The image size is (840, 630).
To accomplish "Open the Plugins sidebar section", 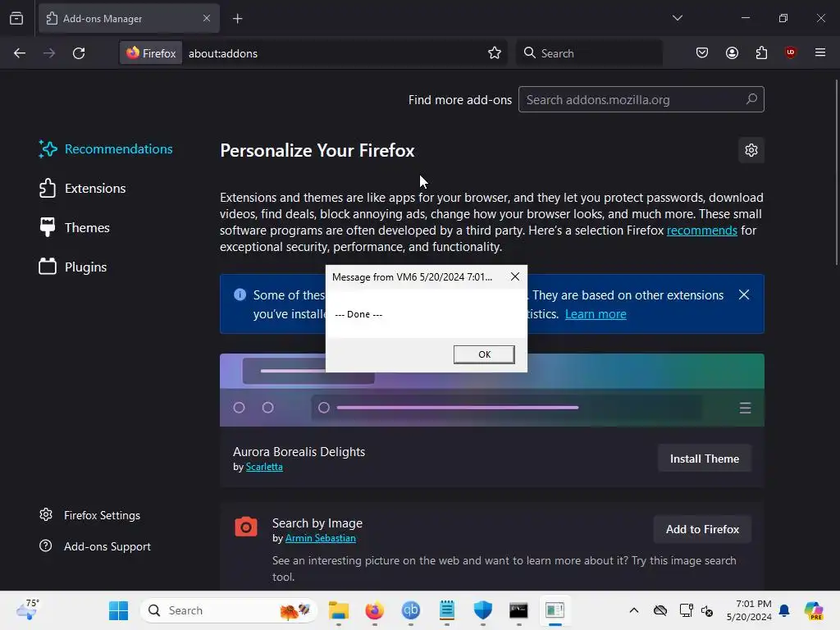I will [73, 267].
